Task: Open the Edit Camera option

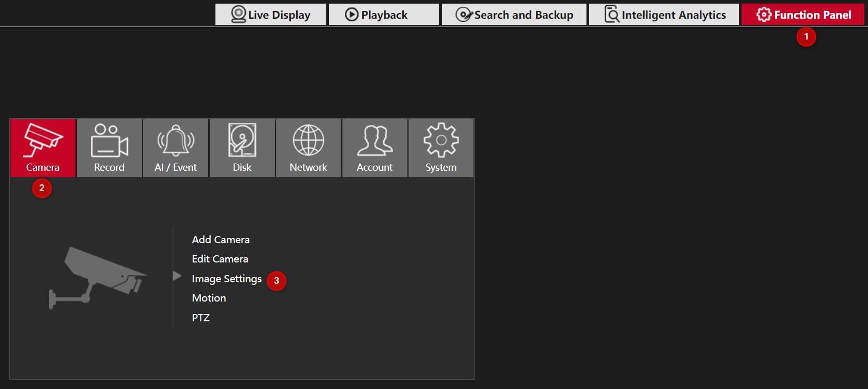Action: [220, 259]
